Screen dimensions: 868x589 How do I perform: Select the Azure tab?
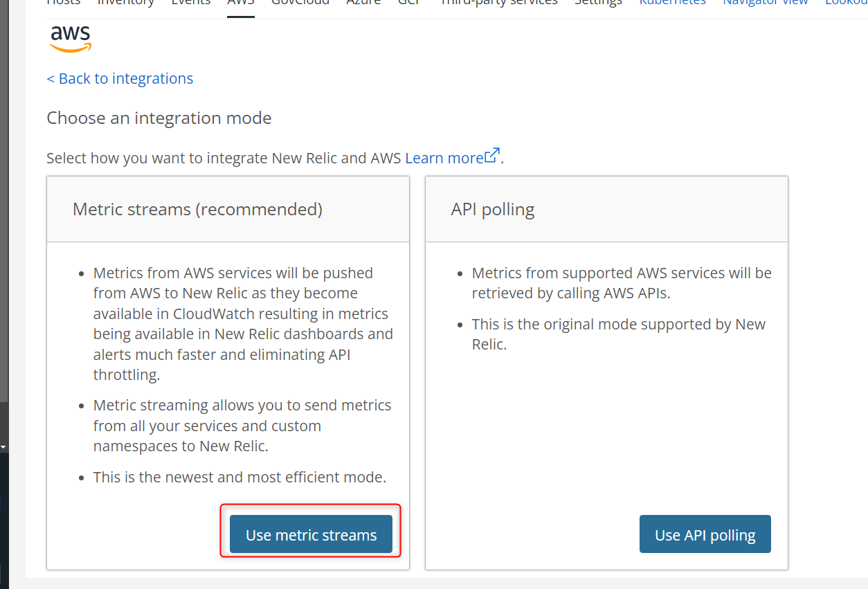(x=364, y=3)
